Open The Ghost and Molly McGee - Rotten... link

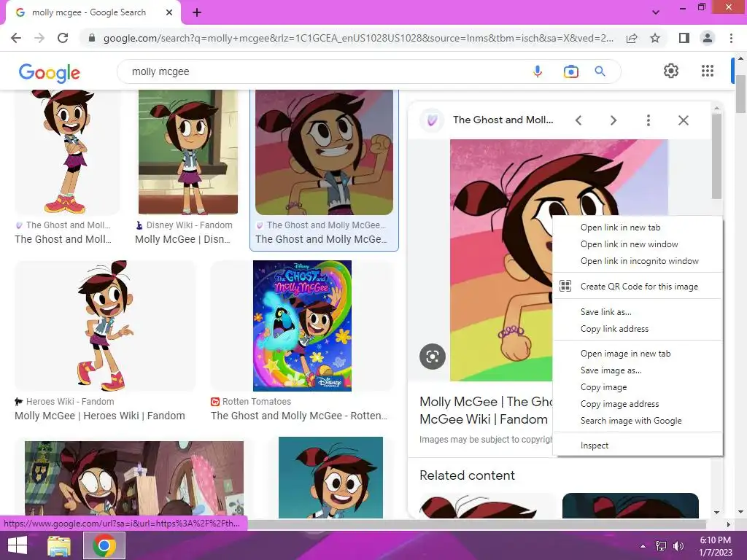point(299,416)
